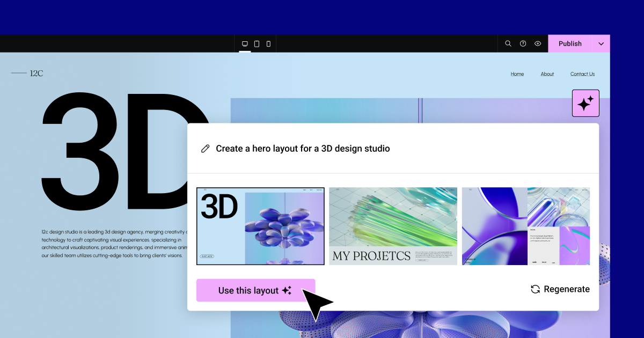Open the About navigation link
The height and width of the screenshot is (338, 644).
547,74
